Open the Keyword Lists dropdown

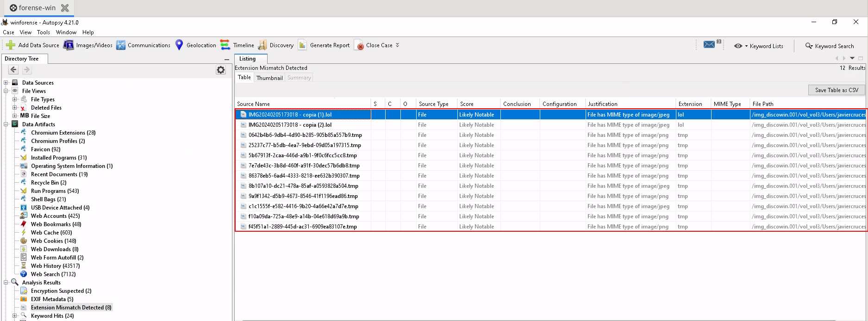click(758, 46)
